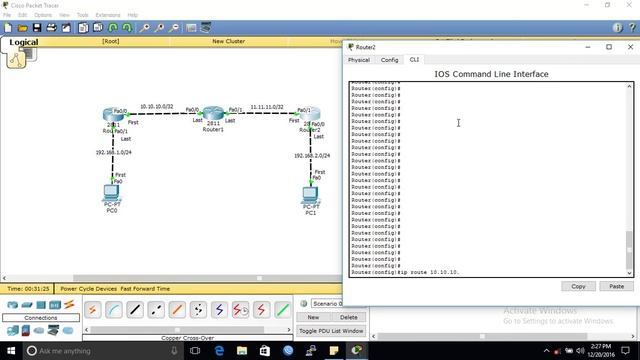Choose Fiber orange cable
640x360 pixels.
(177, 310)
